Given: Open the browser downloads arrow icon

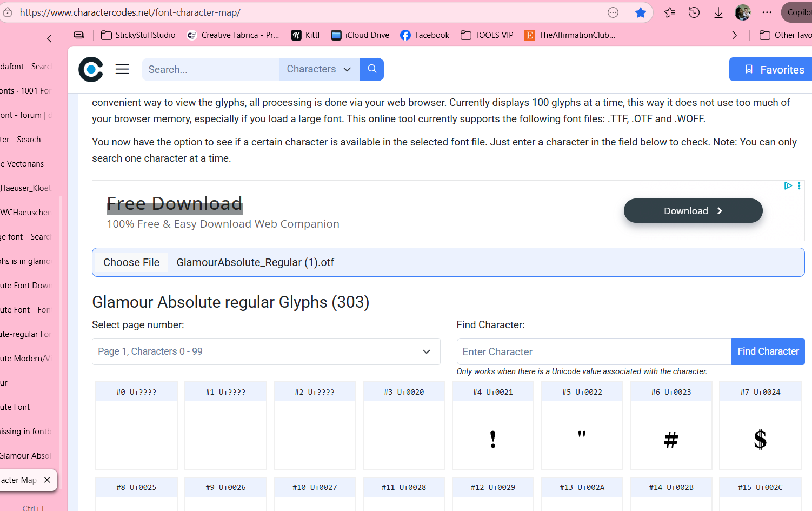Looking at the screenshot, I should click(718, 12).
